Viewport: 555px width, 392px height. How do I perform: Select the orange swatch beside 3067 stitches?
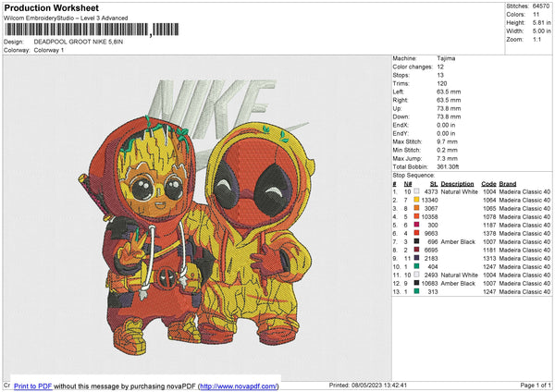point(416,208)
